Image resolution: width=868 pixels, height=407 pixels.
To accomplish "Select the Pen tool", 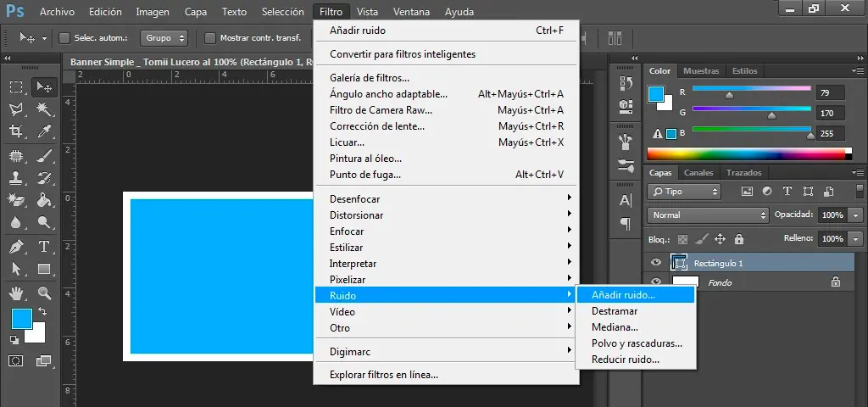I will pyautogui.click(x=16, y=247).
